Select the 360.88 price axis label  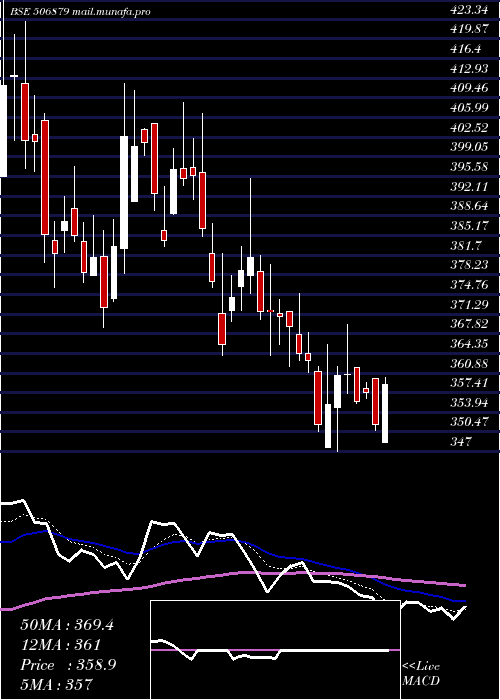(469, 364)
